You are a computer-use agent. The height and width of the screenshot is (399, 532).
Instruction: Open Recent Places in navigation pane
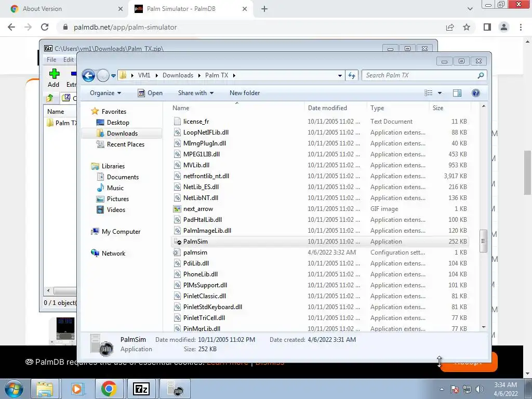pyautogui.click(x=126, y=144)
